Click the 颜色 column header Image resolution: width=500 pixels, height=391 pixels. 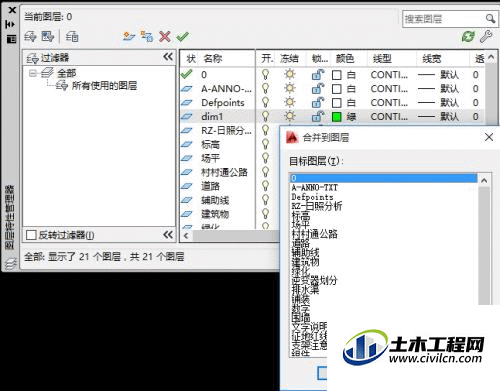pos(345,59)
